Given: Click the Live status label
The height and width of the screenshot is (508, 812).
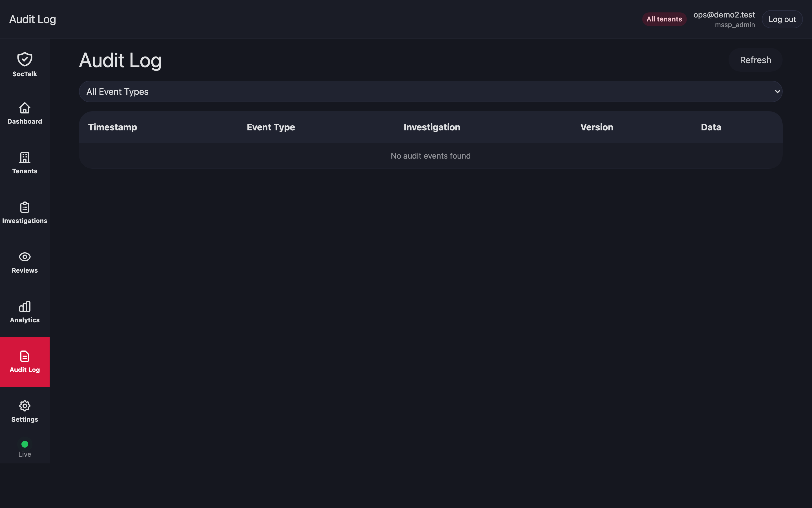Looking at the screenshot, I should coord(25,454).
